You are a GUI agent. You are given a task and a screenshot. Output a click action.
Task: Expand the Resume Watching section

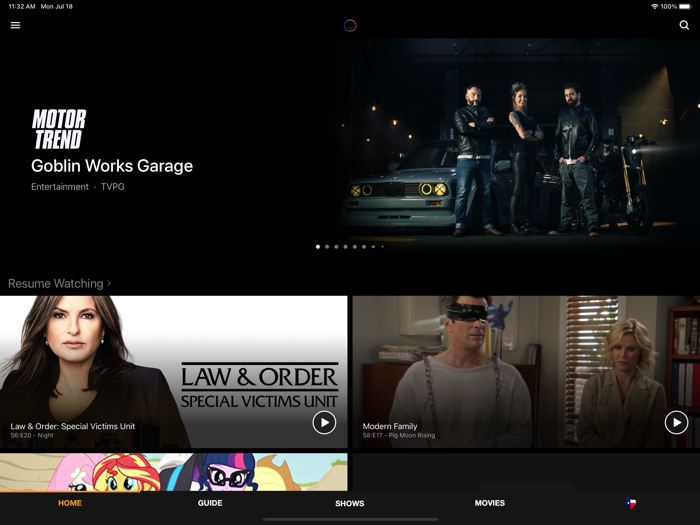[x=59, y=283]
